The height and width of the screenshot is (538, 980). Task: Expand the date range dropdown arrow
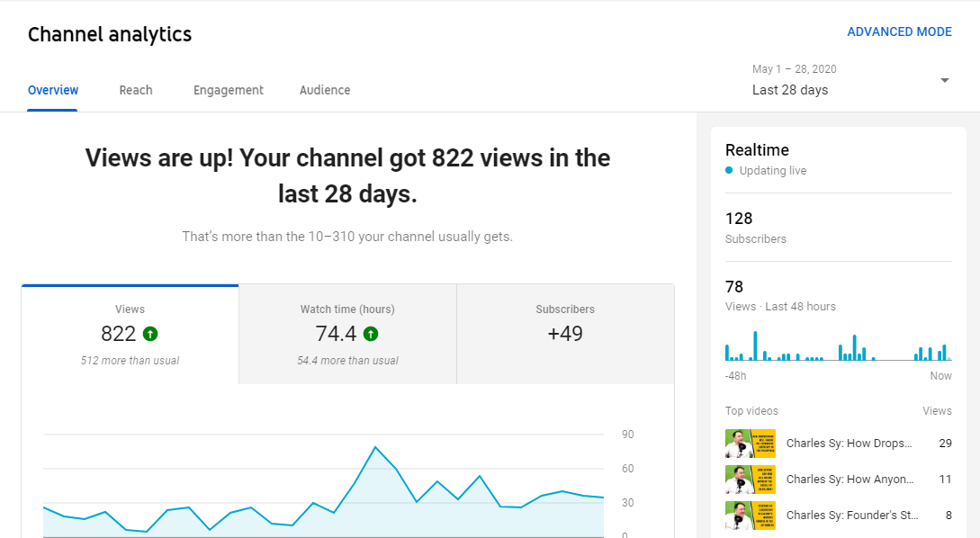tap(944, 80)
